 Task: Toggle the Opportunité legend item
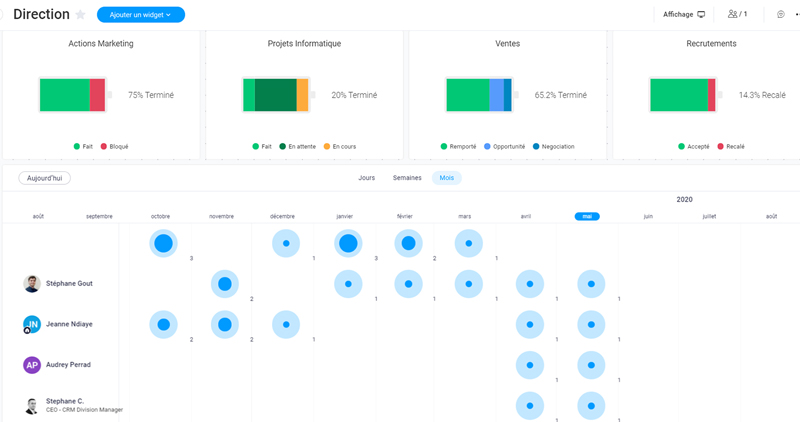pyautogui.click(x=504, y=146)
